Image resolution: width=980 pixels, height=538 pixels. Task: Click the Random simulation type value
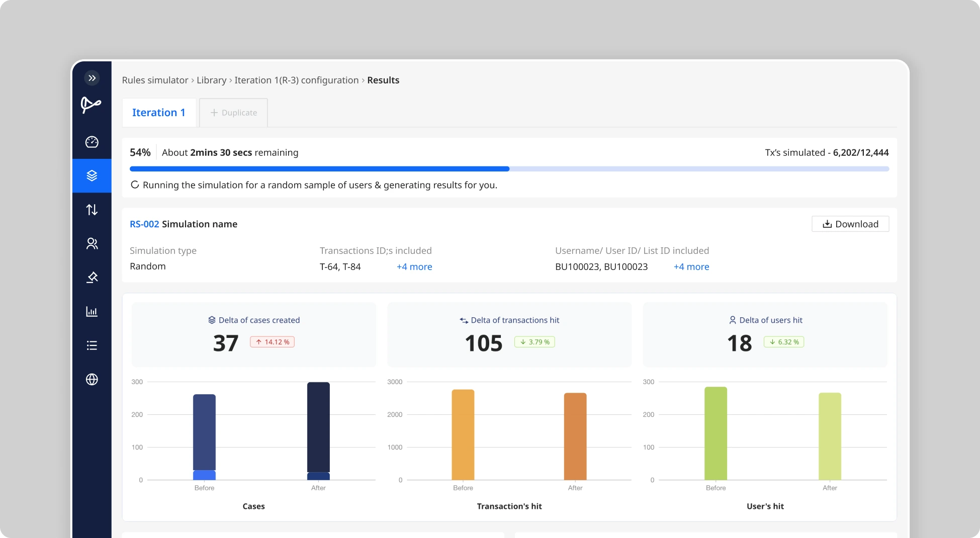point(148,266)
